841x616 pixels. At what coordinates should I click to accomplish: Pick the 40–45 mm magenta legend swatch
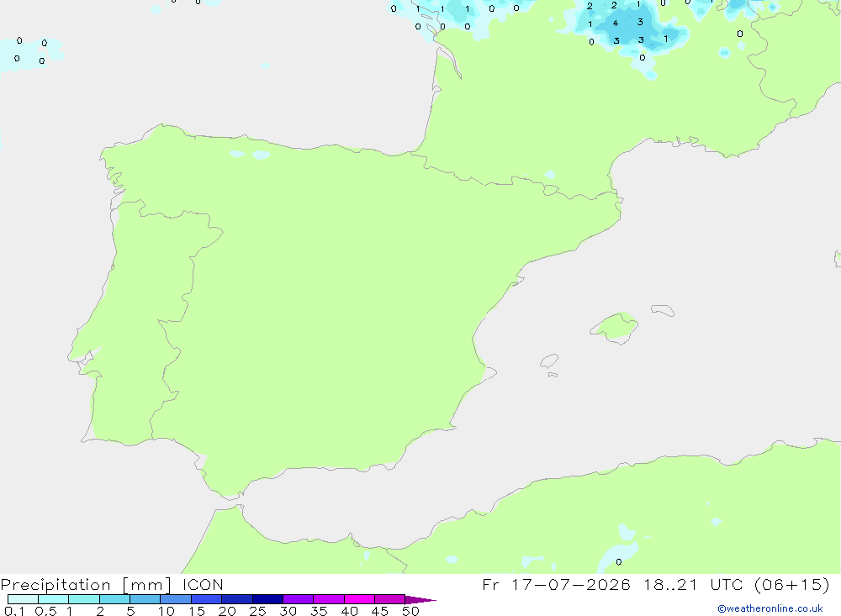click(359, 599)
